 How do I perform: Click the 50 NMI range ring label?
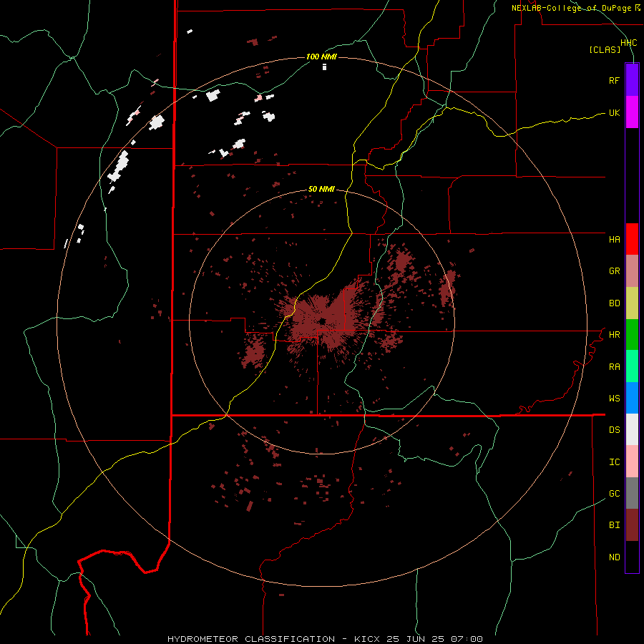[321, 190]
